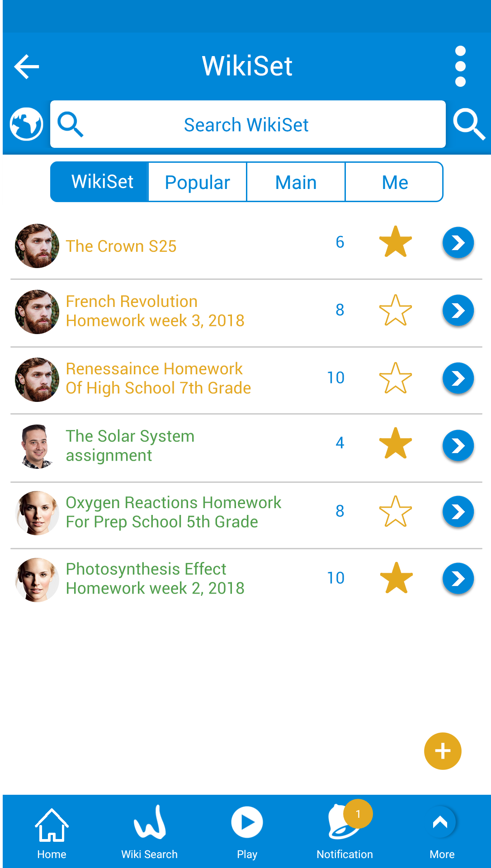Switch to the Me tab
This screenshot has width=491, height=868.
pyautogui.click(x=395, y=182)
